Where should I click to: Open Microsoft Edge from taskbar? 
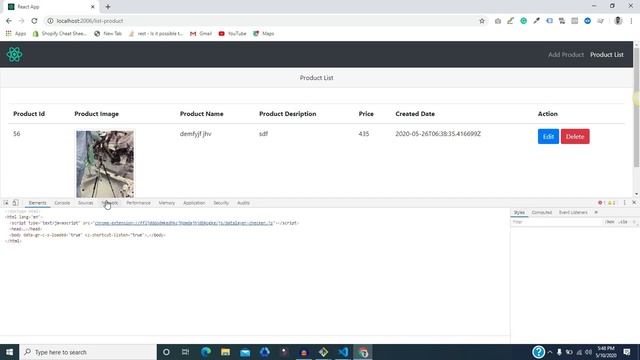(206, 352)
